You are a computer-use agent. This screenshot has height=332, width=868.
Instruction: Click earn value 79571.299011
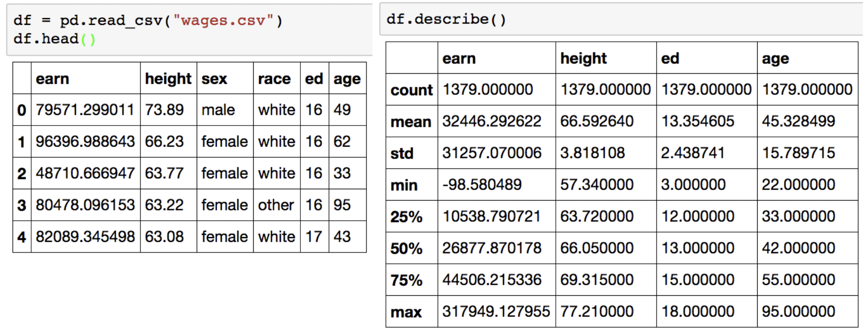click(85, 110)
